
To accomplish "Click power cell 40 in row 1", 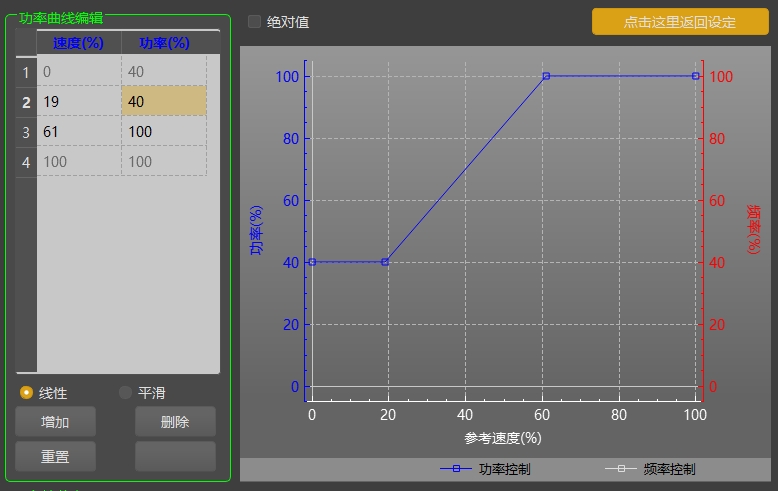I will (x=164, y=71).
